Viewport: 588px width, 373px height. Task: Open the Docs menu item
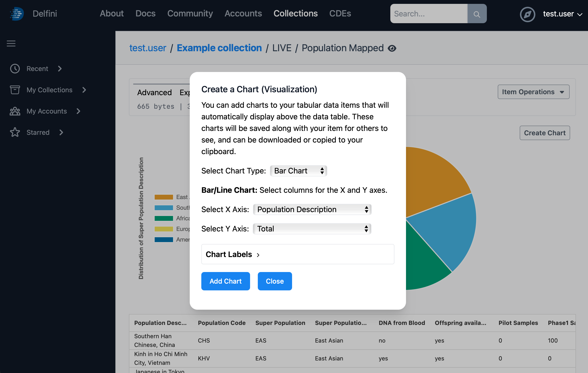pos(145,14)
